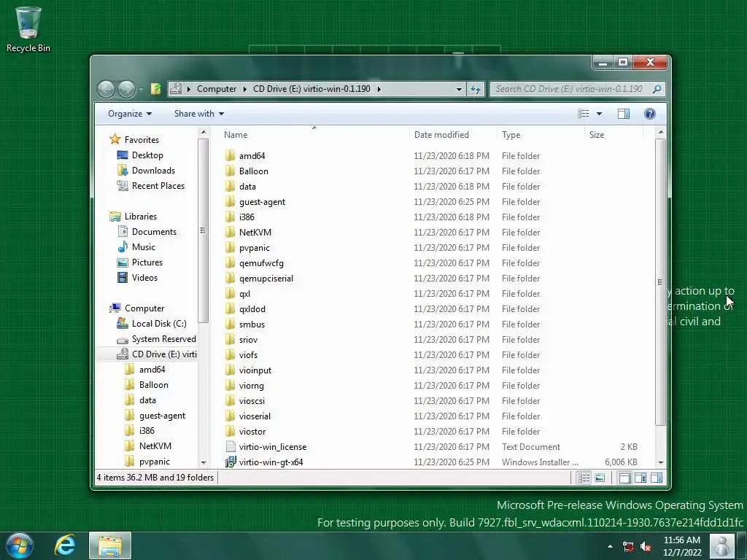
Task: Click navigation pane scrollbar down arrow
Action: [x=204, y=462]
